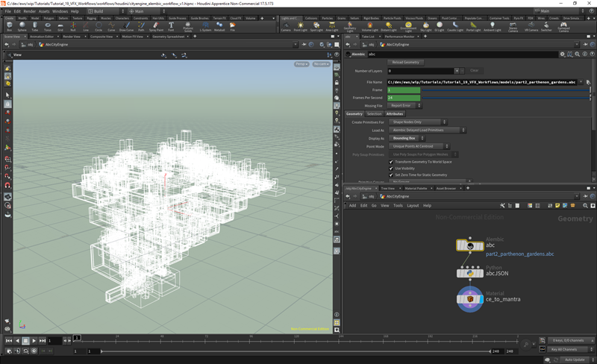Open the parameter gear settings menu
The width and height of the screenshot is (597, 364).
563,54
